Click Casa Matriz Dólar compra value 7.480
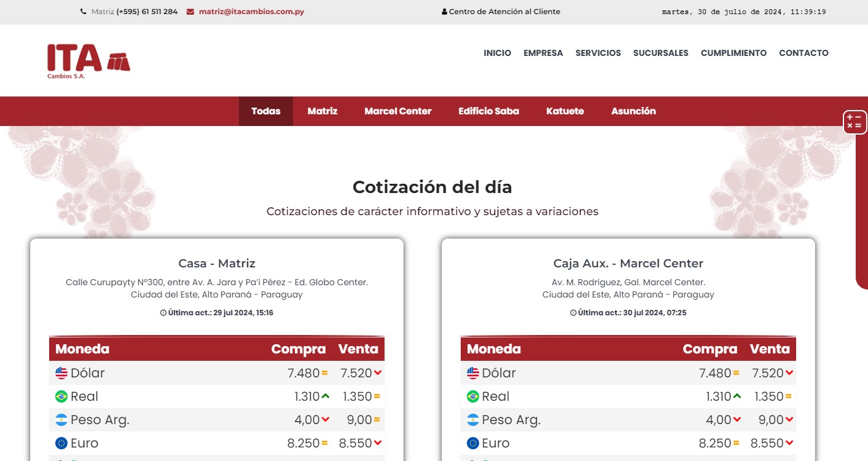Viewport: 868px width, 461px height. [303, 373]
